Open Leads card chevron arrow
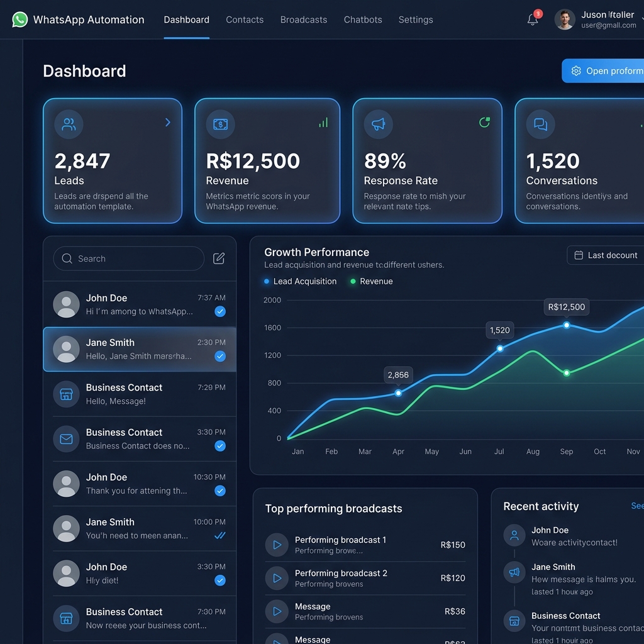Image resolution: width=644 pixels, height=644 pixels. (x=167, y=123)
